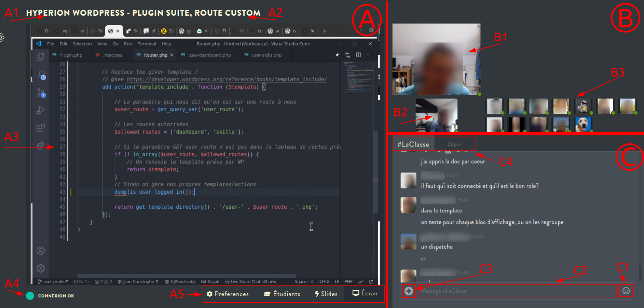This screenshot has width=644, height=308.
Task: Split the editor with the split icon
Action: click(358, 55)
